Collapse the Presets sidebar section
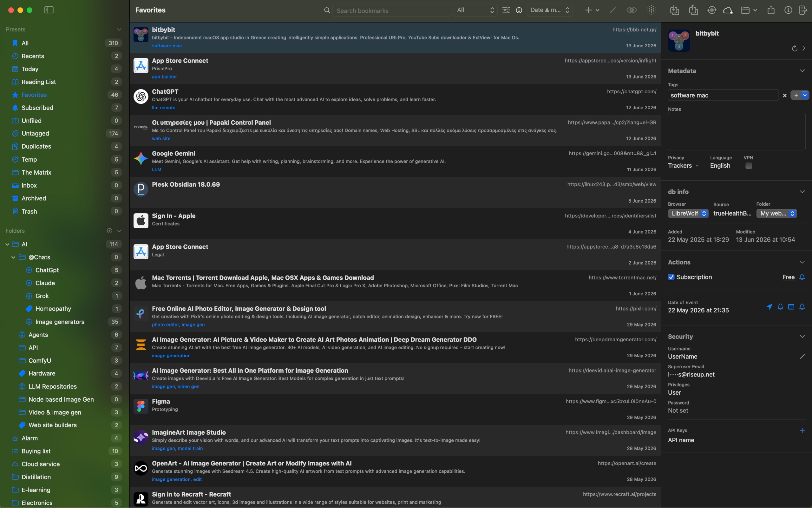Image resolution: width=812 pixels, height=508 pixels. (x=119, y=30)
